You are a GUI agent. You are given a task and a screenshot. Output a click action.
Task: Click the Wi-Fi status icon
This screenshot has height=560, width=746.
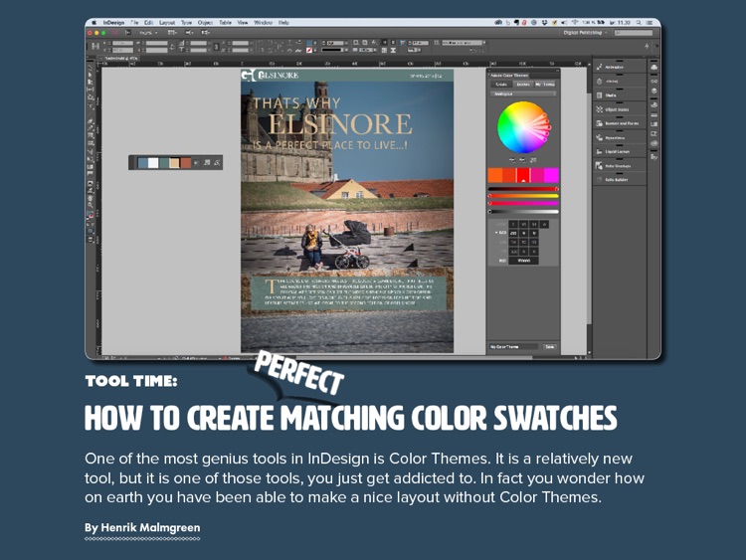574,22
